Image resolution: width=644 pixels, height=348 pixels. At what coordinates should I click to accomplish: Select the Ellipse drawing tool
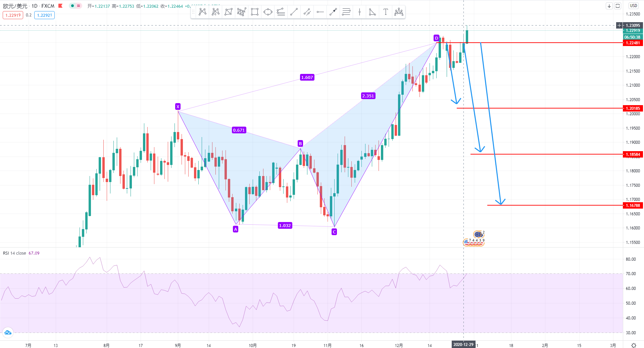click(268, 12)
